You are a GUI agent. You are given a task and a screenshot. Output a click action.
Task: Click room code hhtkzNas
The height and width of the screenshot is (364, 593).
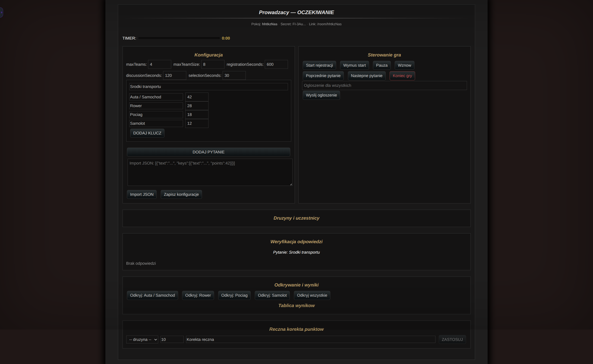(x=270, y=24)
